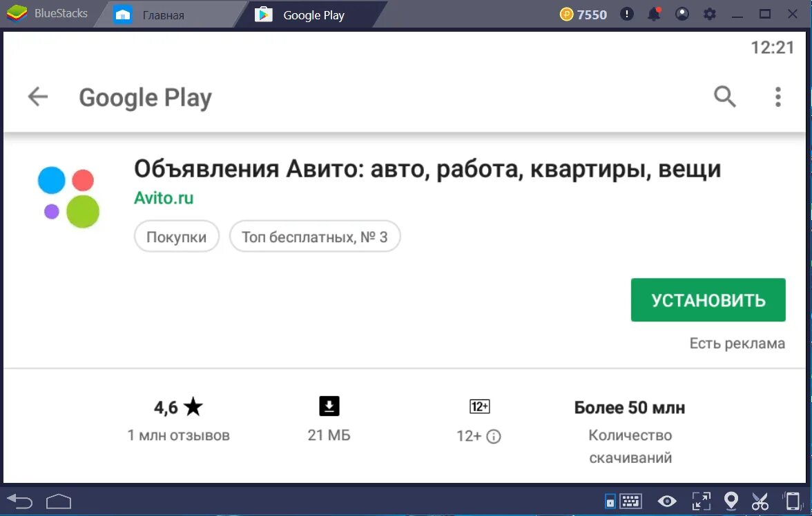Open the BlueStacks settings gear

point(710,14)
